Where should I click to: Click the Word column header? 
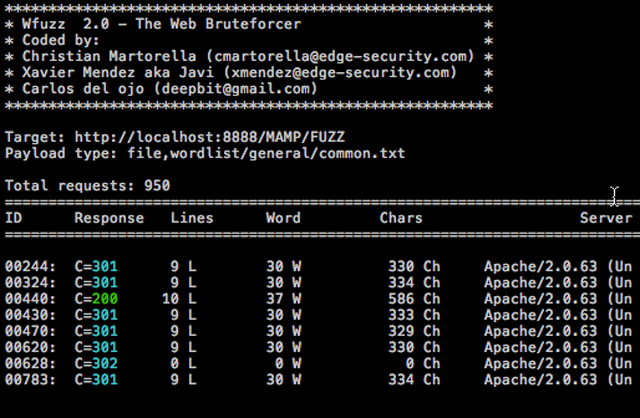point(283,218)
